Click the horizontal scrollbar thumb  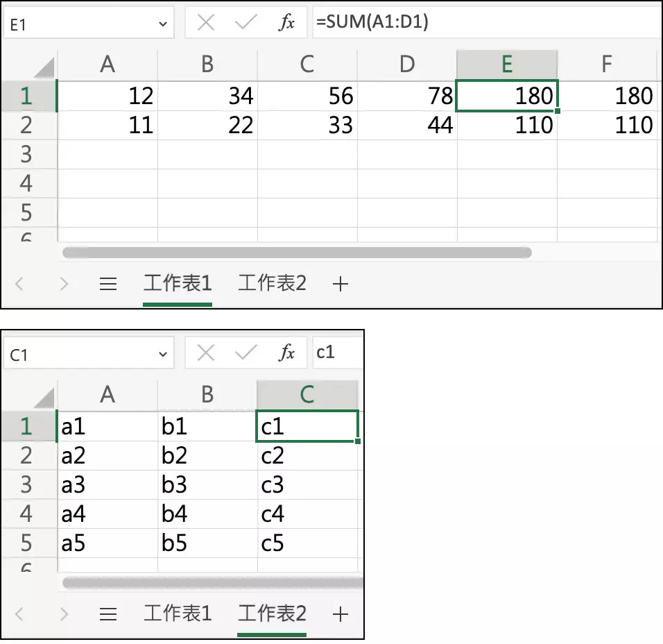(298, 252)
